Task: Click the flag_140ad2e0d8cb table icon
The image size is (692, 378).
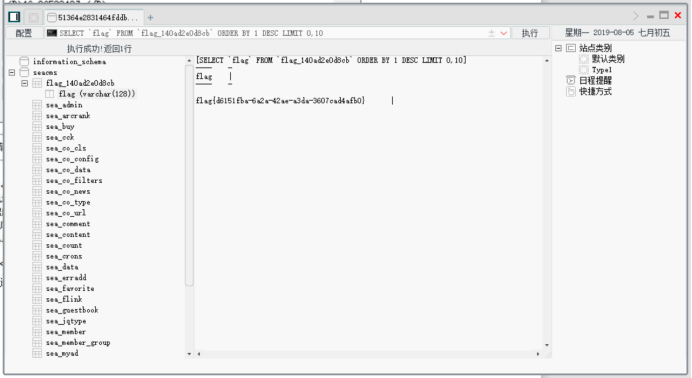Action: (37, 83)
